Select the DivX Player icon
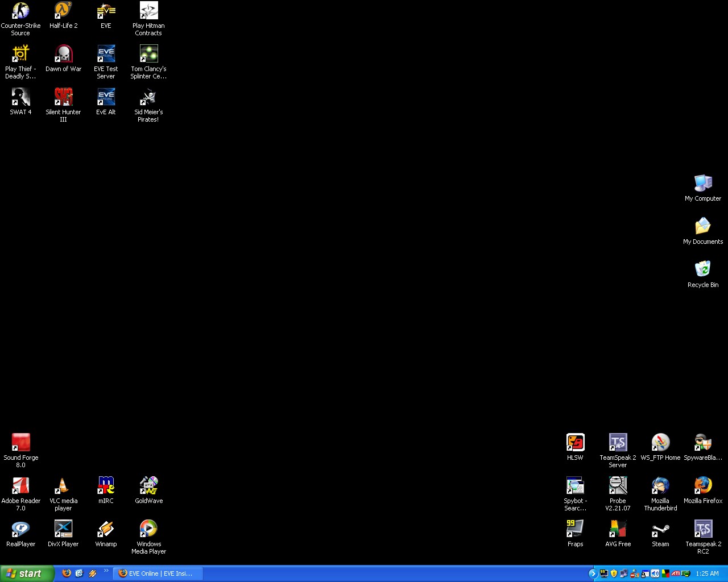Screen dimensions: 728x582 tap(63, 534)
